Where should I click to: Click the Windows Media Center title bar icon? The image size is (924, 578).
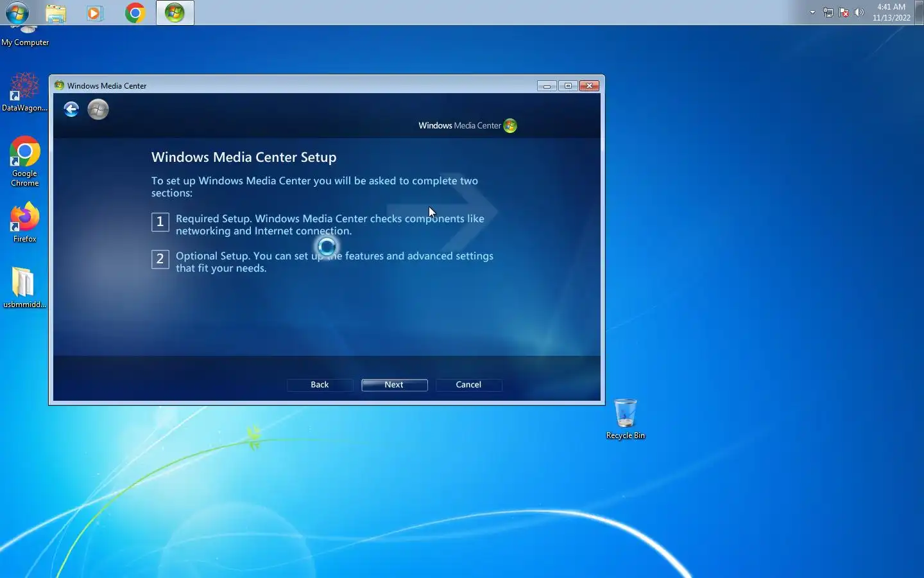(x=59, y=85)
